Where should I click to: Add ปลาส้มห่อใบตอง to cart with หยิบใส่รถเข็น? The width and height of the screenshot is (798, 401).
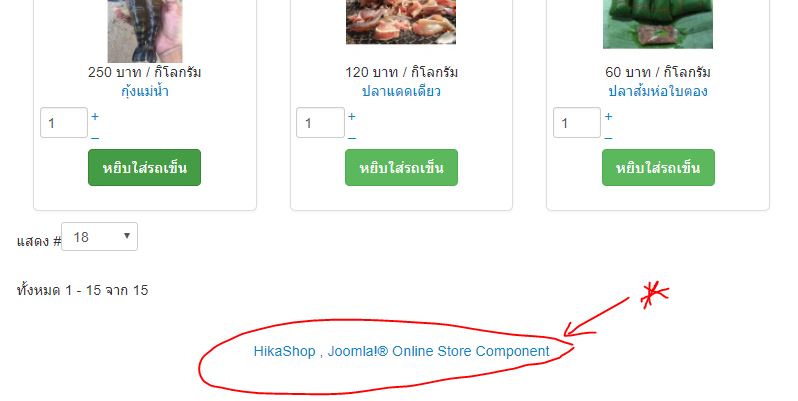coord(659,167)
